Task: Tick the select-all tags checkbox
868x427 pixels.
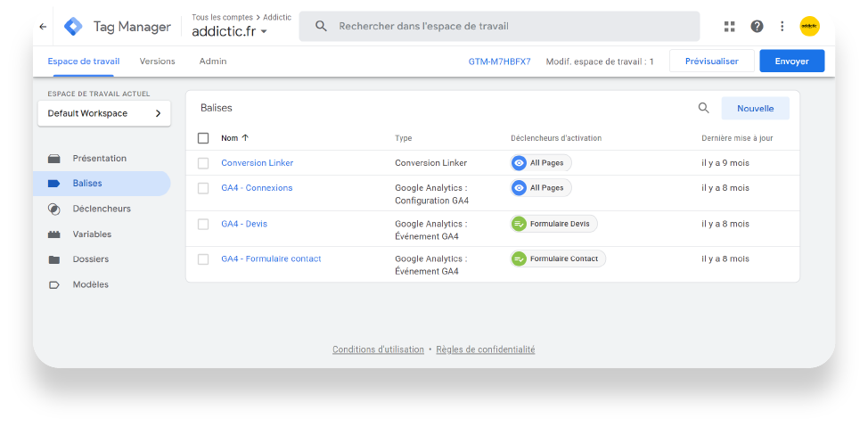Action: (x=203, y=138)
